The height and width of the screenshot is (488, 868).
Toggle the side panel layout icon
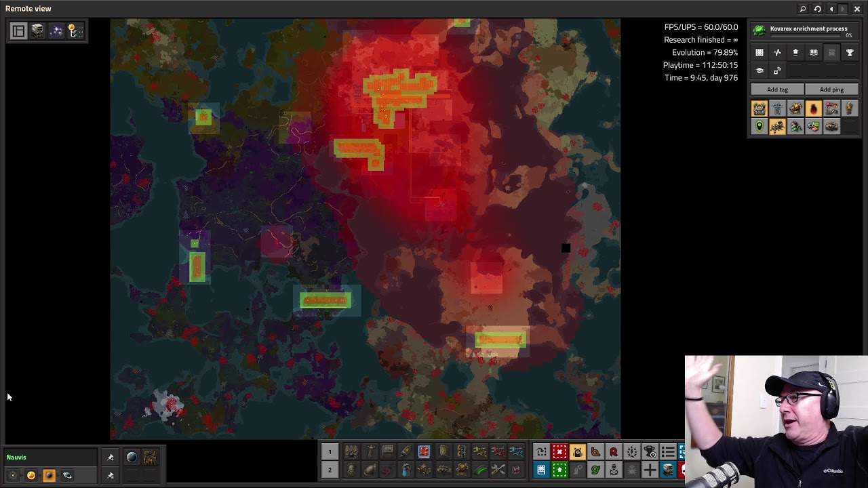click(x=18, y=30)
